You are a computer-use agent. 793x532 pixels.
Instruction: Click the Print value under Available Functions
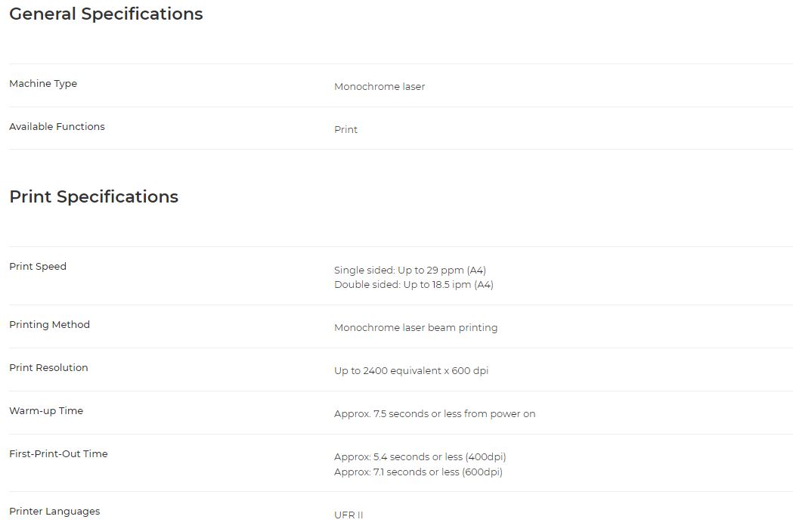click(345, 129)
